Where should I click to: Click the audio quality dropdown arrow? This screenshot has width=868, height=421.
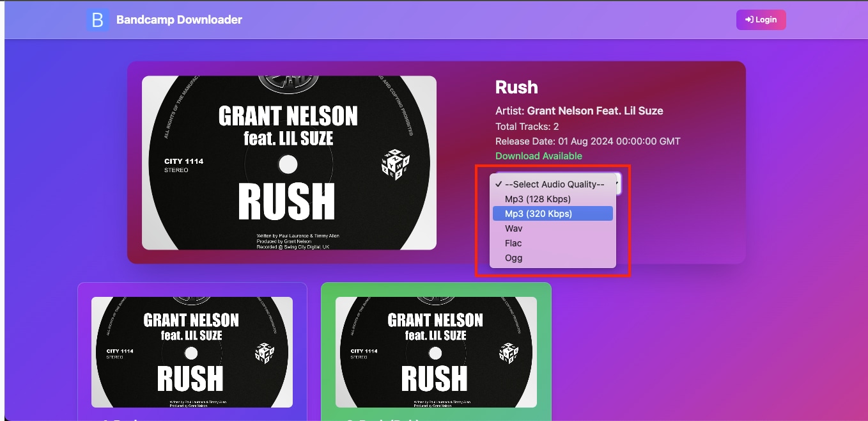coord(617,184)
